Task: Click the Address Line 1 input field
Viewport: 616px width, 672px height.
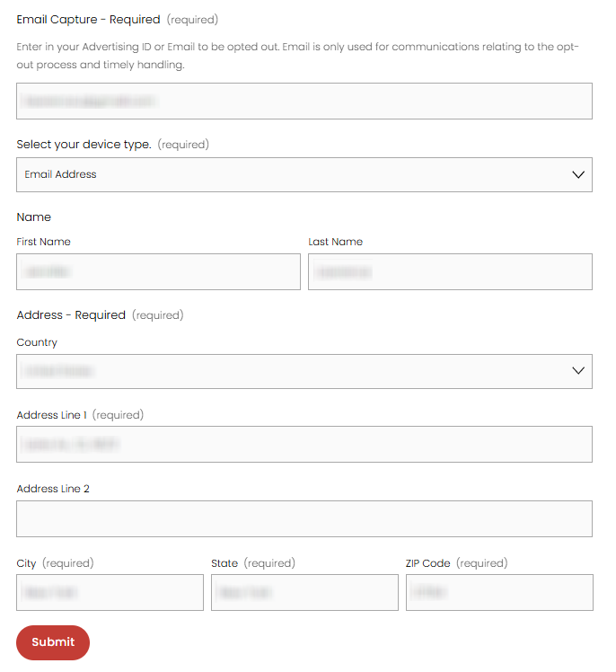Action: [x=304, y=445]
